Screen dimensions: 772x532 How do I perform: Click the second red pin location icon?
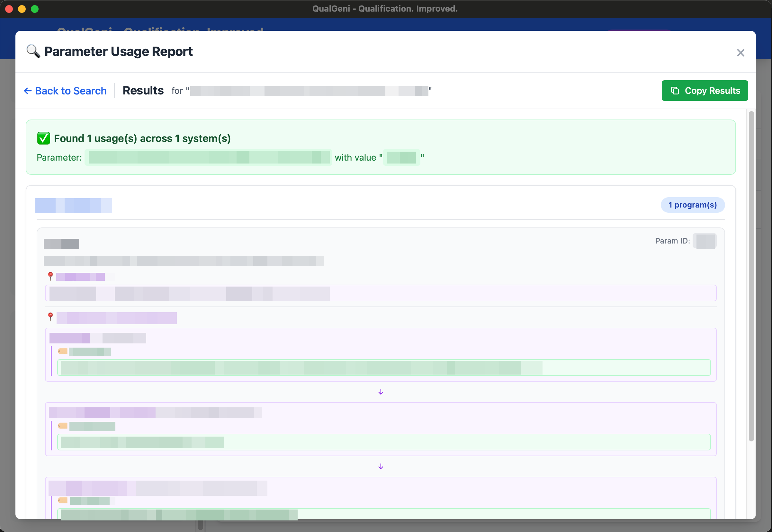(x=50, y=317)
